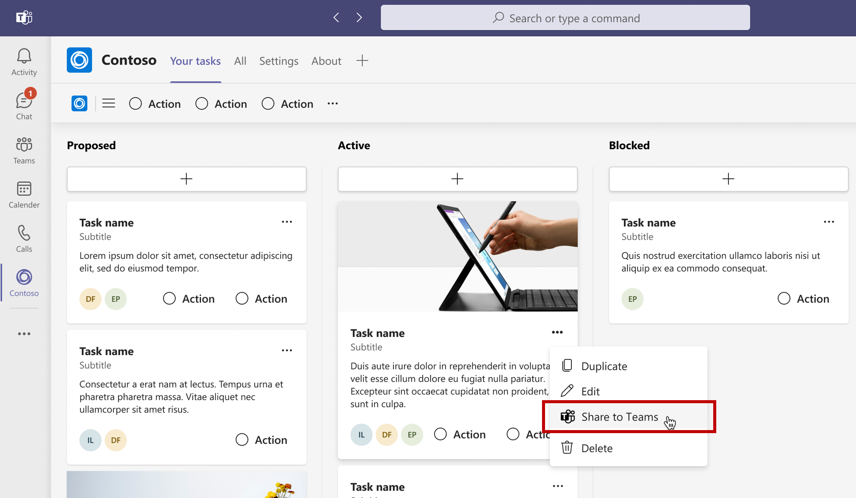Image resolution: width=856 pixels, height=498 pixels.
Task: Show more apps ellipsis in sidebar
Action: tap(24, 334)
